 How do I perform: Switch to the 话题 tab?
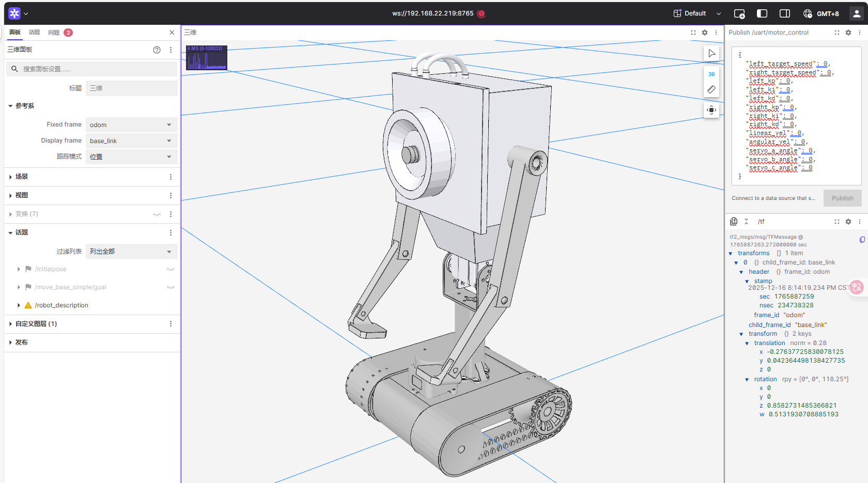pos(35,32)
